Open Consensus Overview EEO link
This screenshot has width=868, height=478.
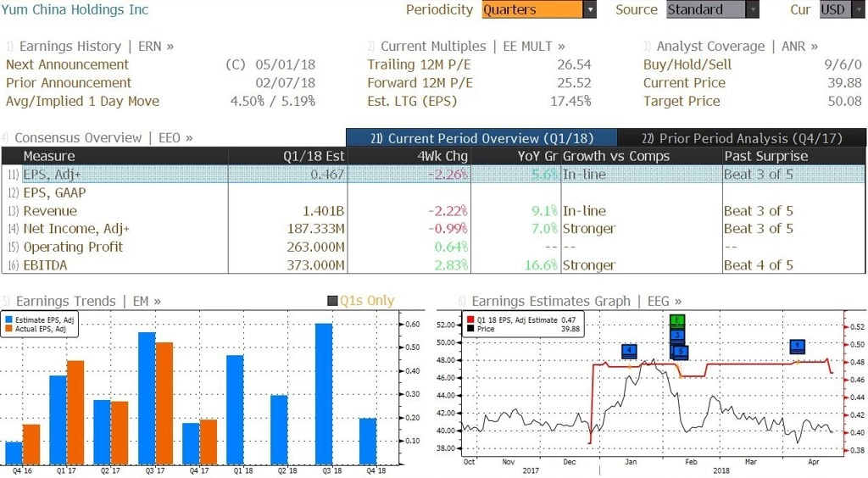pos(98,138)
